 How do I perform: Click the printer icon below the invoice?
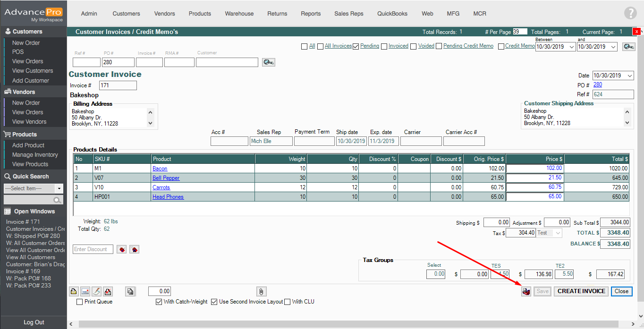(74, 291)
